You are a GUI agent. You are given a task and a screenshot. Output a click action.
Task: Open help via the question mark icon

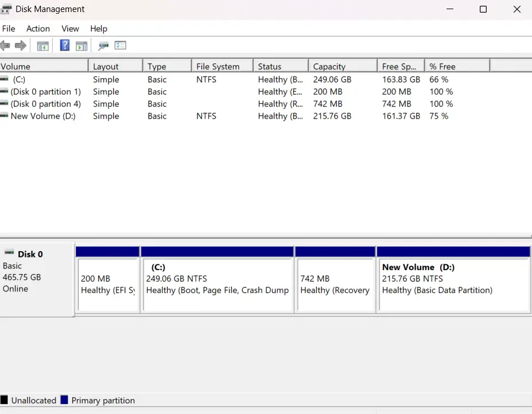[x=64, y=45]
